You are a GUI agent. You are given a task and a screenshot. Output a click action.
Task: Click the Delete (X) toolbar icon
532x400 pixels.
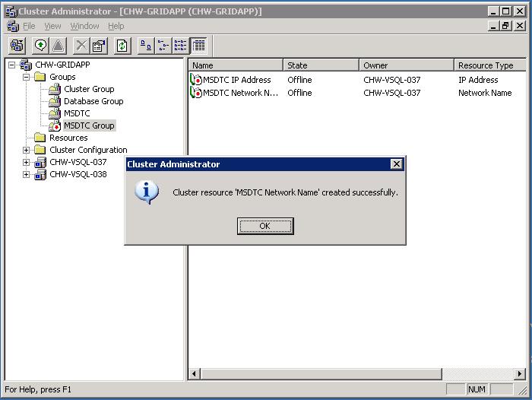click(x=81, y=46)
